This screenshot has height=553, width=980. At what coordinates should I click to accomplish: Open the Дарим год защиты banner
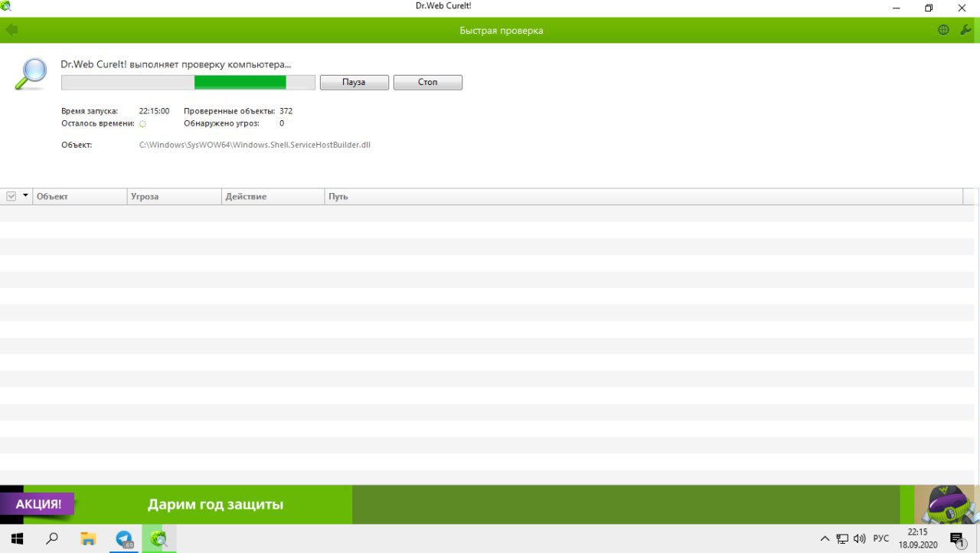coord(215,505)
